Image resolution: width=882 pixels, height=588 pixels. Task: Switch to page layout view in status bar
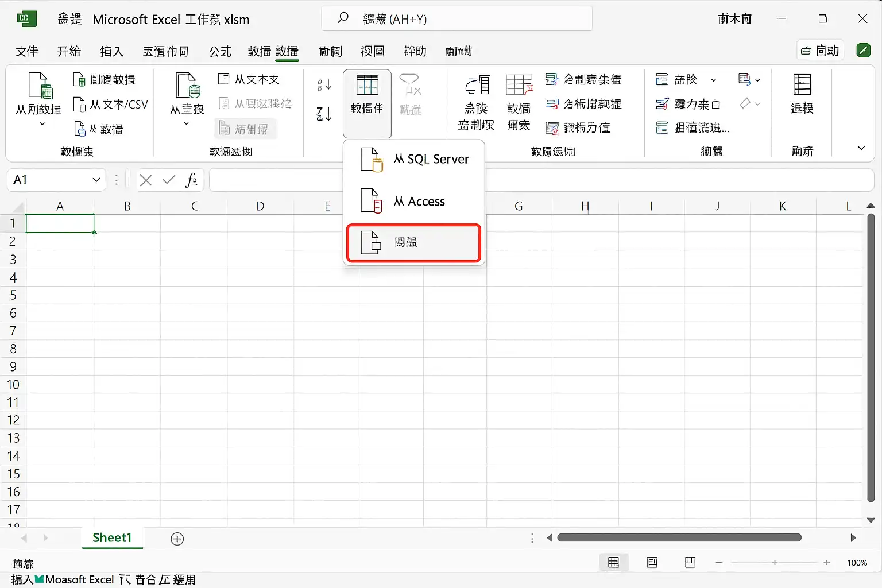652,563
